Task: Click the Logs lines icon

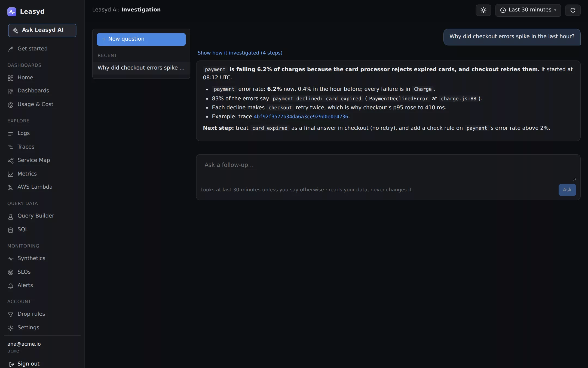Action: point(11,134)
